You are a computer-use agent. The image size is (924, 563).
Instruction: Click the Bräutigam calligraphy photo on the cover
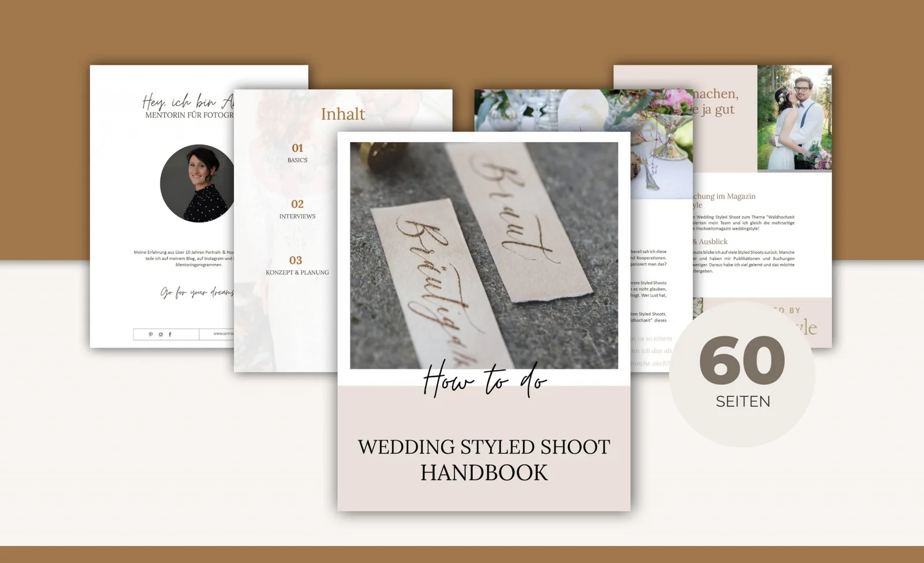pyautogui.click(x=484, y=255)
